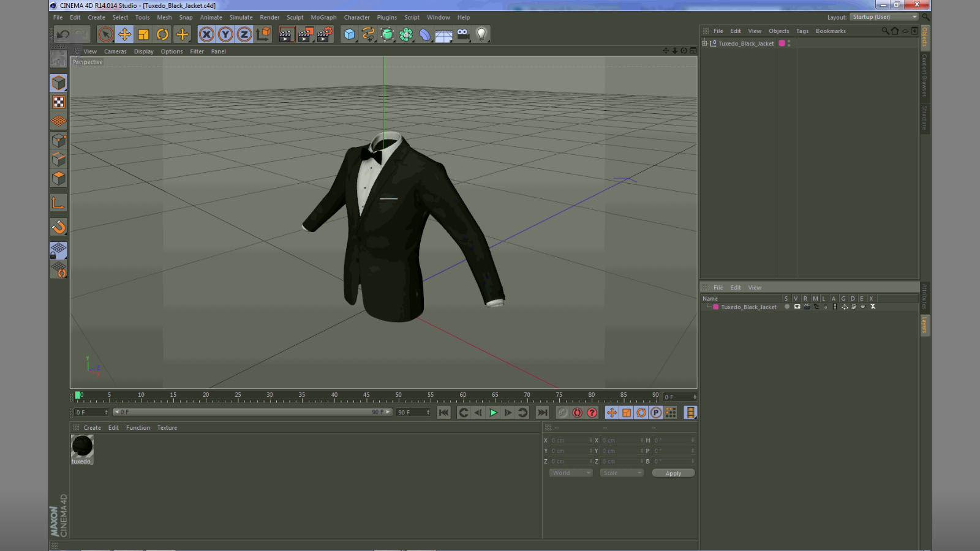Toggle Rotation keyframe recording
This screenshot has width=980, height=551.
[x=641, y=413]
